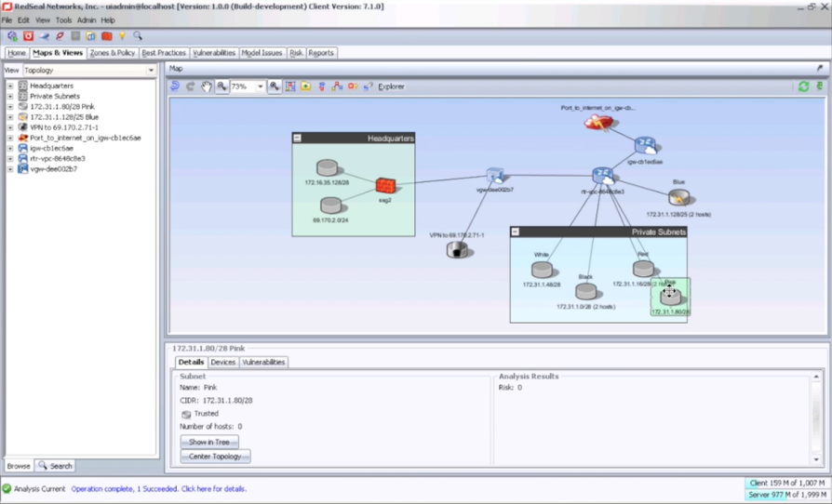Open the 73% zoom level dropdown
This screenshot has width=832, height=504.
(261, 86)
